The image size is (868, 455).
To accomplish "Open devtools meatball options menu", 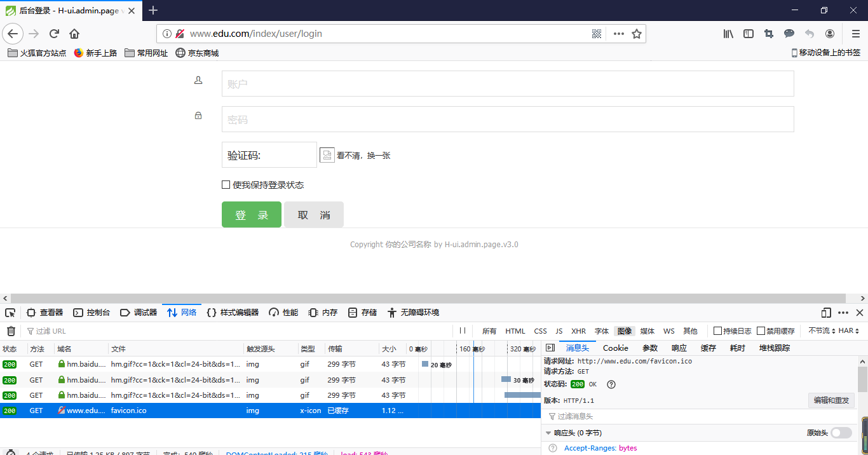I will [843, 312].
